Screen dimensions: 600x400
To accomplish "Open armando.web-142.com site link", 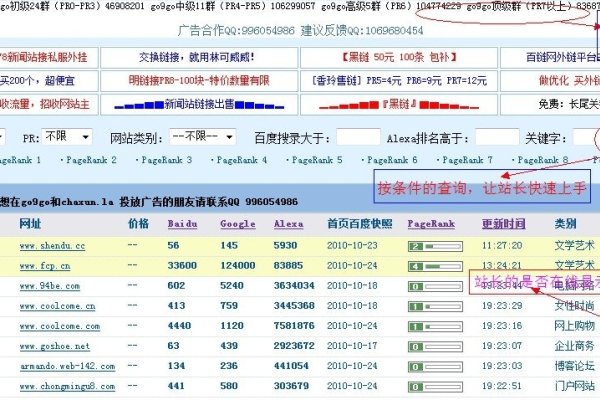I will (67, 366).
